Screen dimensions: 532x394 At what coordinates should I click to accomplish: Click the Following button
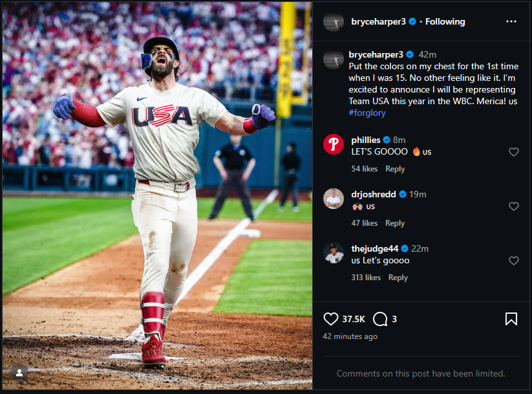click(x=445, y=21)
